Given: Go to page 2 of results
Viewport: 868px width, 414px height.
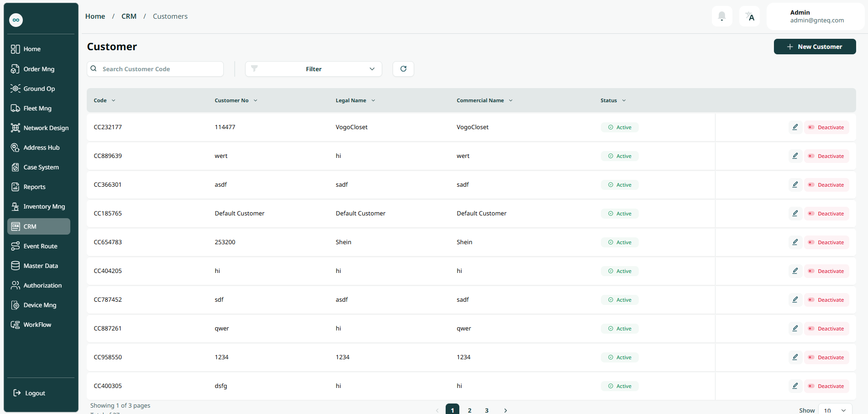Looking at the screenshot, I should coord(469,410).
